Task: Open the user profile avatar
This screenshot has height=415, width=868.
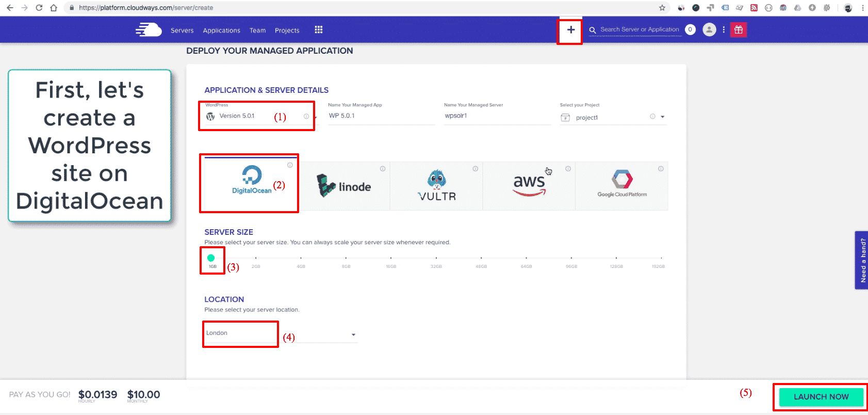Action: (710, 29)
